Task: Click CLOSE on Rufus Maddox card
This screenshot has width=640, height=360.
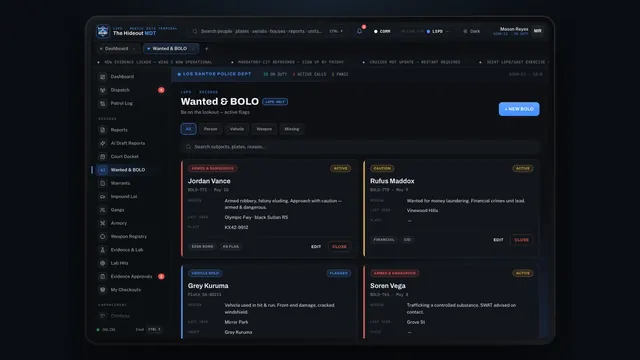Action: click(x=522, y=240)
